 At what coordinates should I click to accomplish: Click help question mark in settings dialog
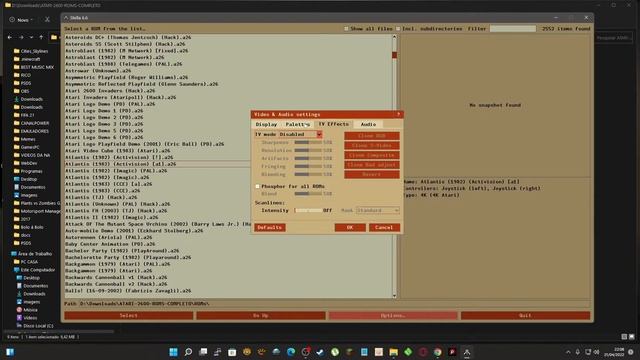(x=398, y=114)
